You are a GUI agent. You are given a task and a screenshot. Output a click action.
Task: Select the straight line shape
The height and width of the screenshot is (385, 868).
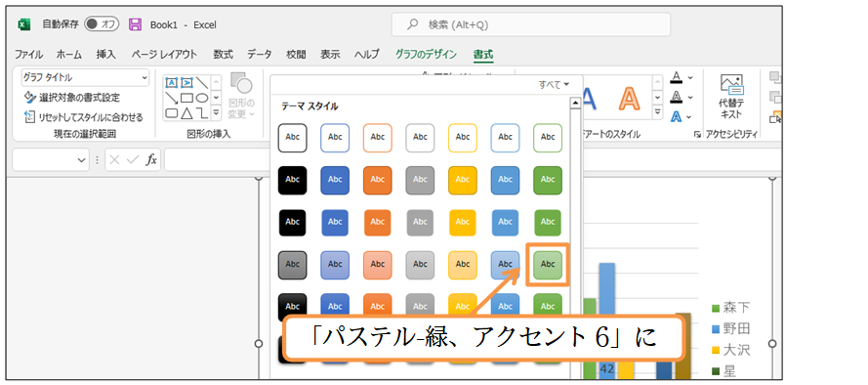click(202, 83)
